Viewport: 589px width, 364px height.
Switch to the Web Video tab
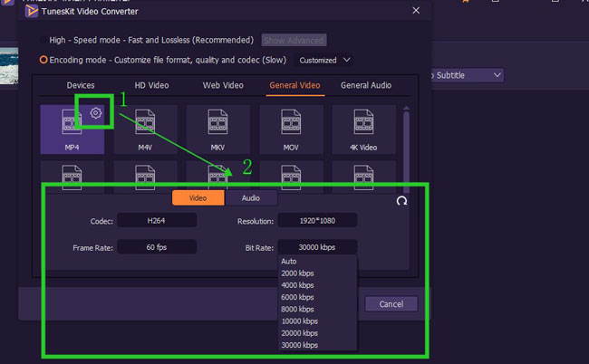click(223, 85)
